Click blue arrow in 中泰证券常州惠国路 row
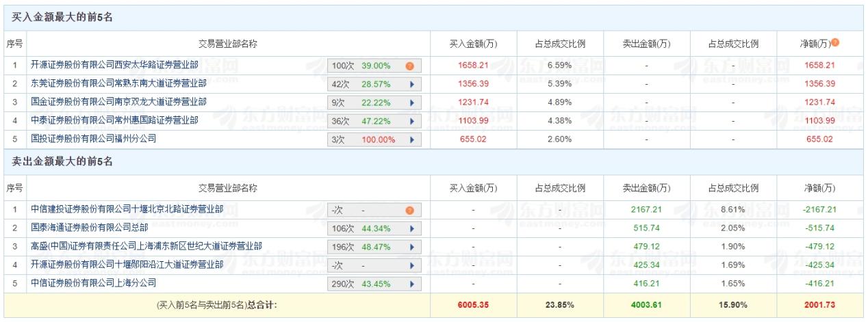The image size is (868, 322). (x=412, y=121)
